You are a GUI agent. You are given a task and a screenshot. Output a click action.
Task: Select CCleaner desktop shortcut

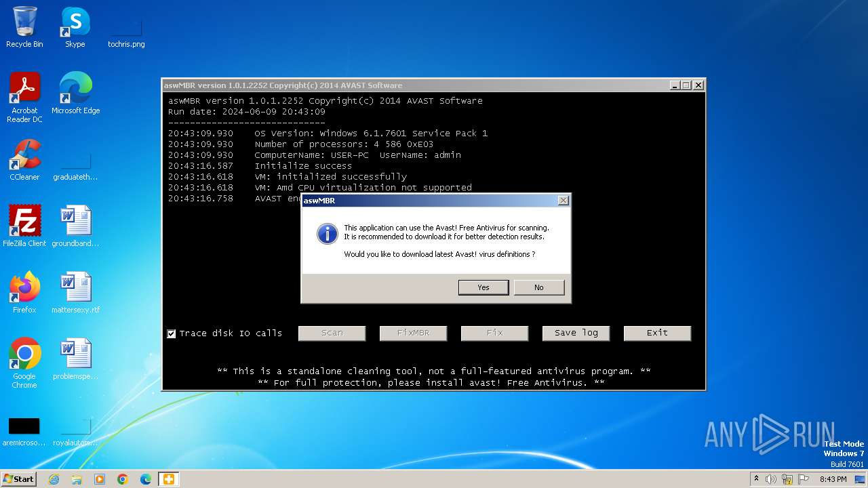[24, 161]
